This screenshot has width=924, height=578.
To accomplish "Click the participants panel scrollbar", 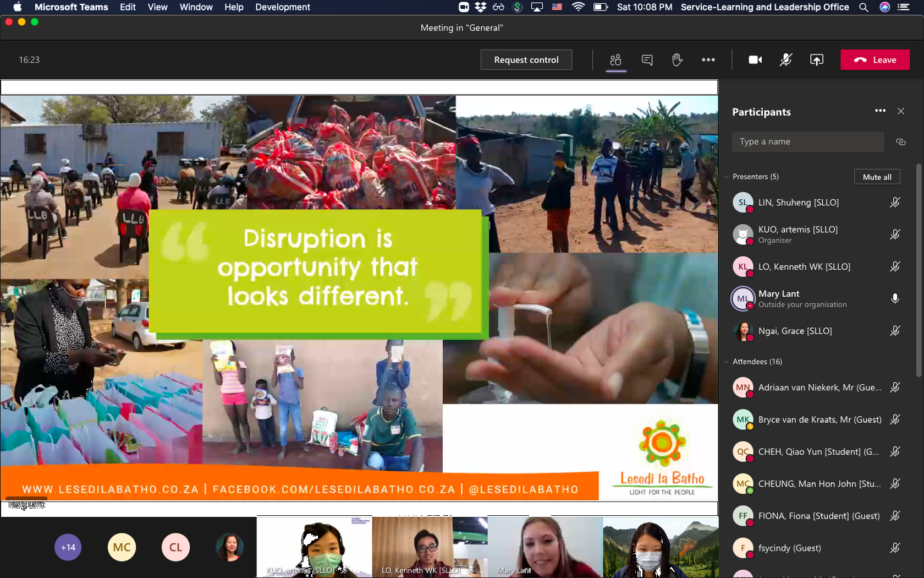I will (x=918, y=270).
